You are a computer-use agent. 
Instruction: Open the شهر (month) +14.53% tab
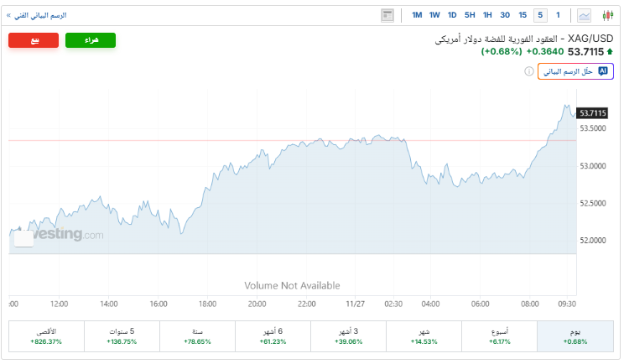tap(424, 336)
